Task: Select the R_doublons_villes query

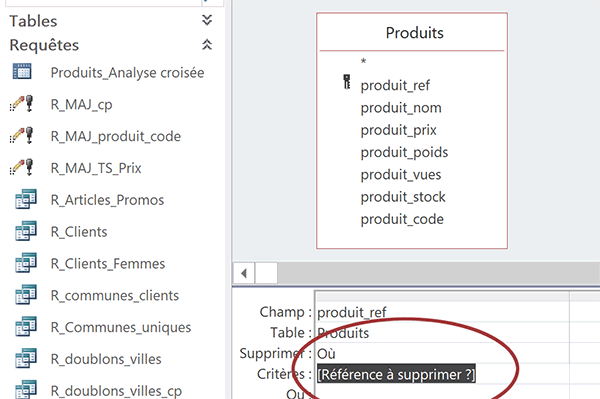Action: 106,359
